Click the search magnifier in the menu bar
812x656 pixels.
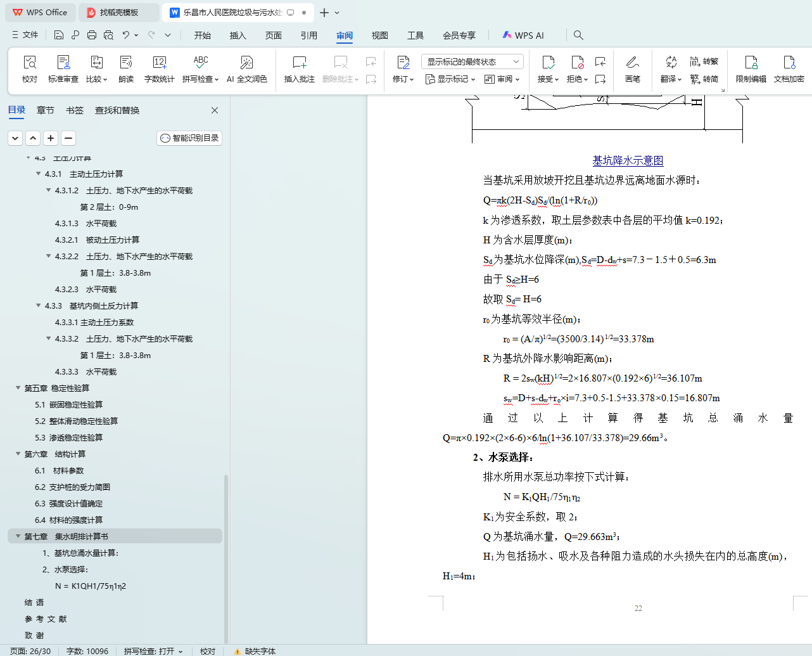(578, 35)
